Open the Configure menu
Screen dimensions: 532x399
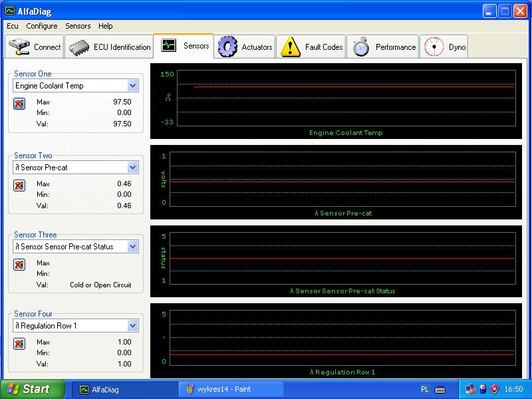click(42, 26)
